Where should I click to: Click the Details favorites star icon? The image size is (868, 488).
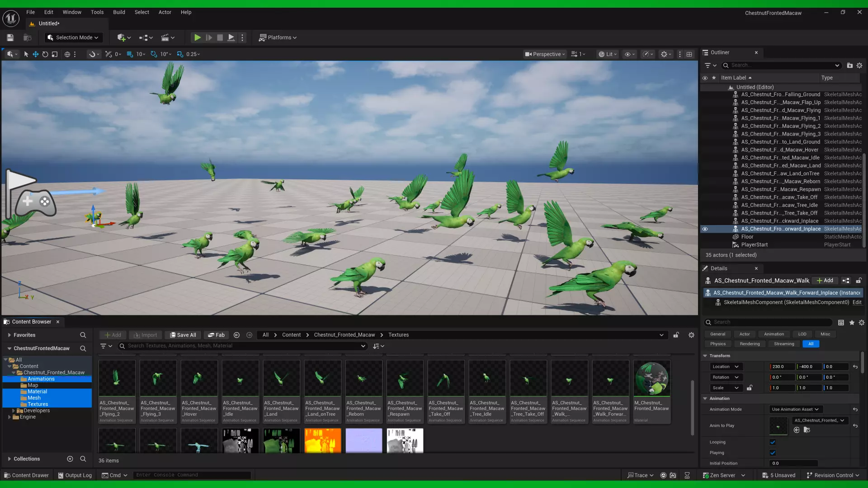pyautogui.click(x=852, y=323)
